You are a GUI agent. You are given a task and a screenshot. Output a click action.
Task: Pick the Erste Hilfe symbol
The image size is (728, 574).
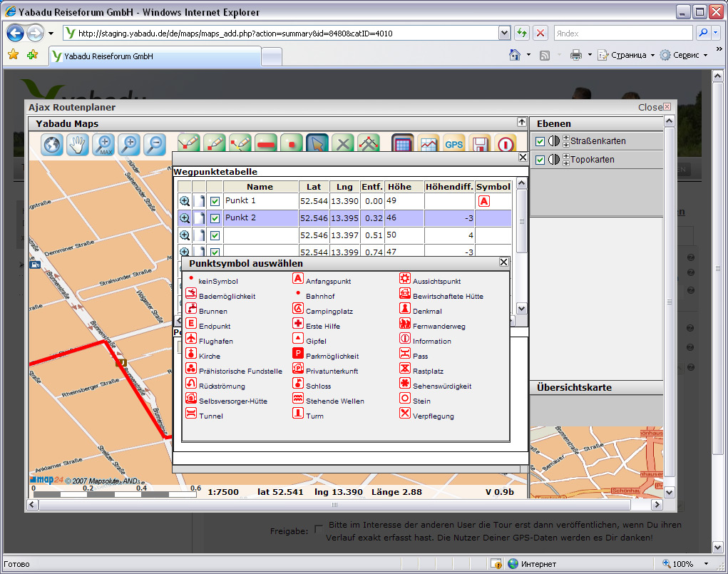pyautogui.click(x=298, y=323)
